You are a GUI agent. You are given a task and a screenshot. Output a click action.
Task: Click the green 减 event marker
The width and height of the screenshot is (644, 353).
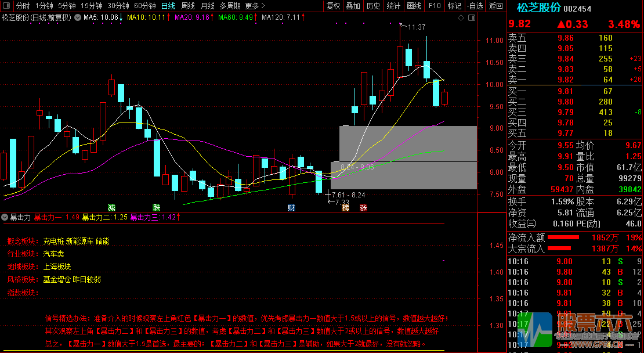(111, 207)
